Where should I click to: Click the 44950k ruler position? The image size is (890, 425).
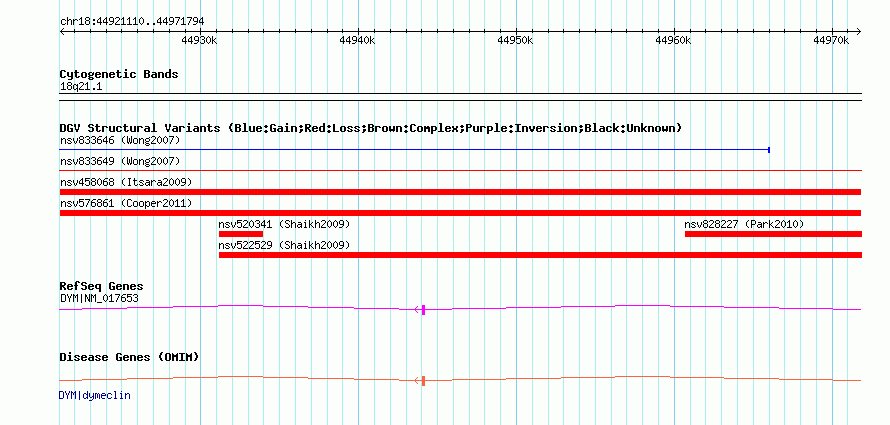click(515, 40)
